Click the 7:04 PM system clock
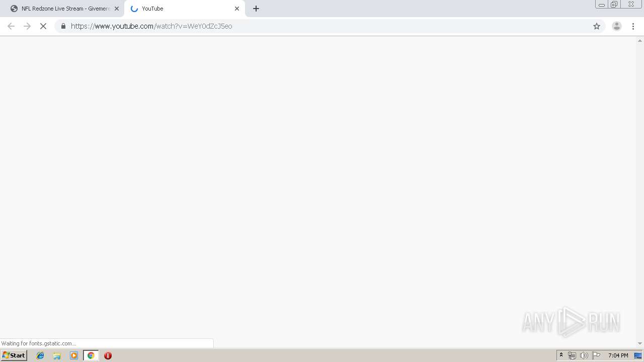Screen dimensions: 644x362 pos(618,355)
